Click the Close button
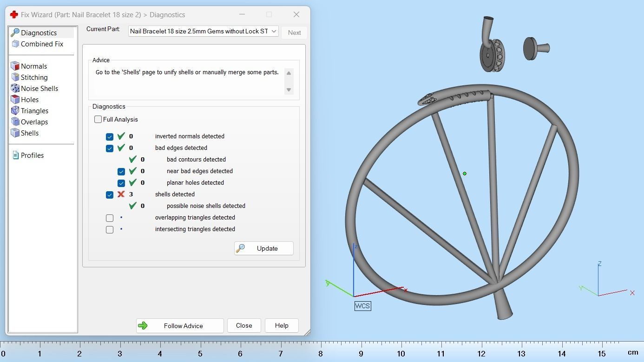 pos(244,326)
